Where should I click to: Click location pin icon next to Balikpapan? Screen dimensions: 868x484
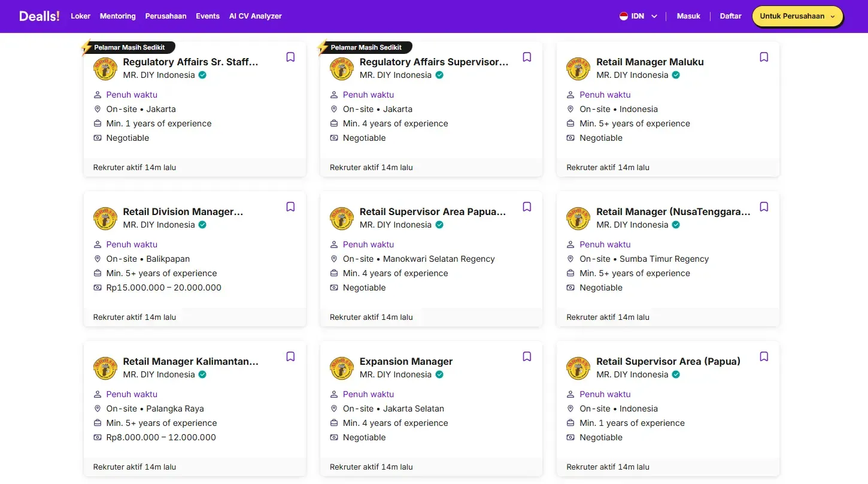[x=98, y=259]
